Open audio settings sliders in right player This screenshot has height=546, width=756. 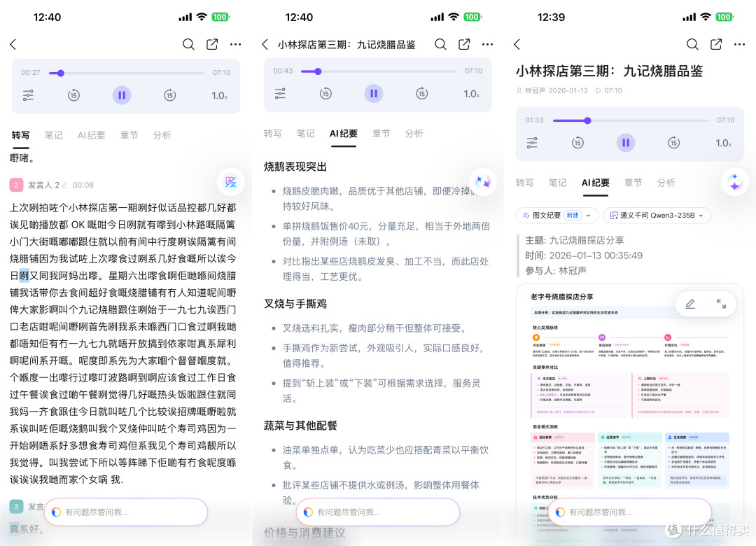click(532, 142)
